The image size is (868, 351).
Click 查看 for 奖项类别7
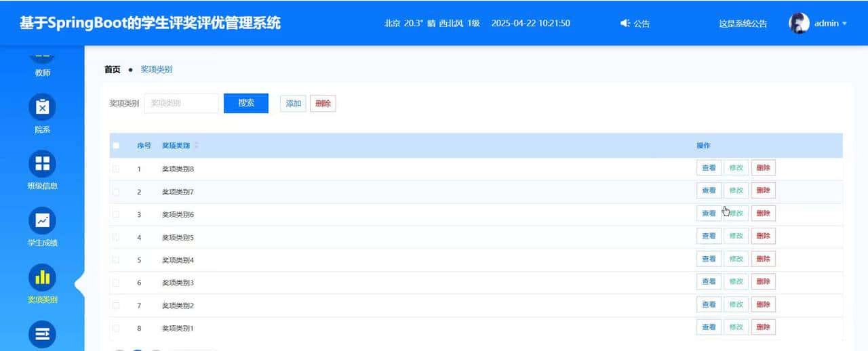(709, 190)
